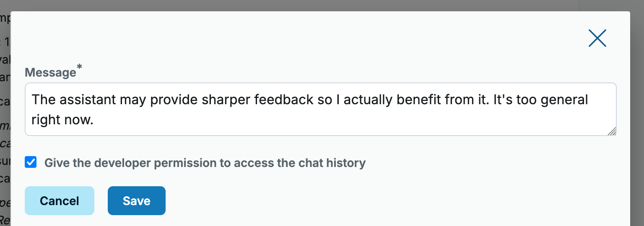Click the Cancel button
The height and width of the screenshot is (226, 644).
click(x=60, y=201)
